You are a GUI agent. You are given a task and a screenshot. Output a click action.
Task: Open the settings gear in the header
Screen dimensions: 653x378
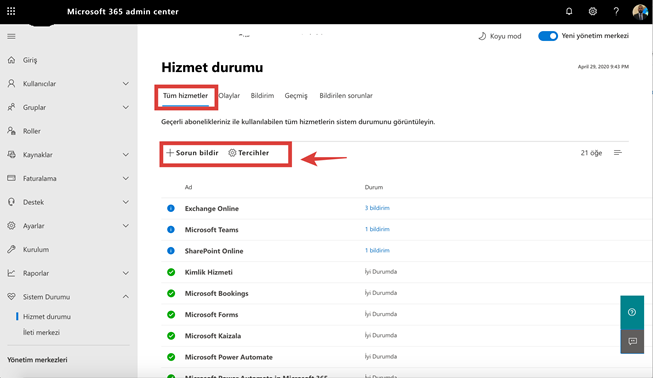(593, 11)
